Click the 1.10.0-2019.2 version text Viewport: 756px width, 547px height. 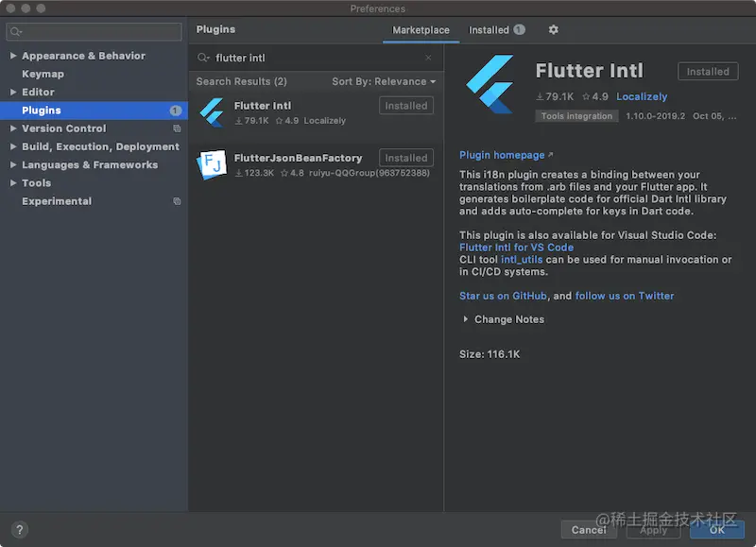655,116
